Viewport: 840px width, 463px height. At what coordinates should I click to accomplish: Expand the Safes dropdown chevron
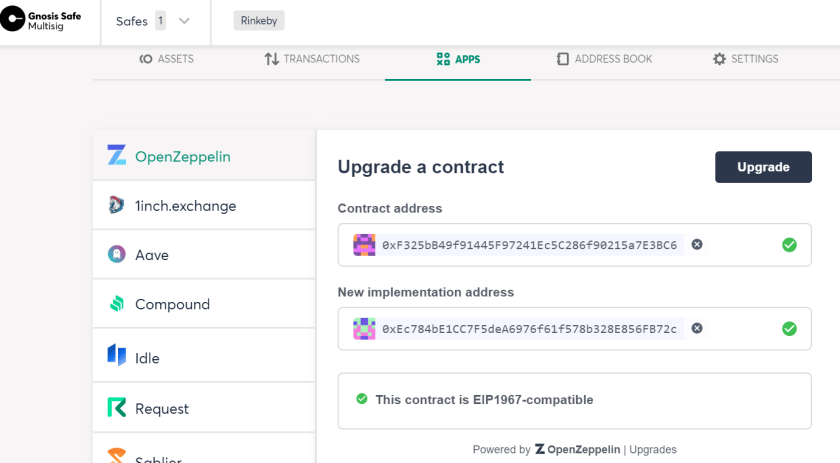[x=184, y=21]
